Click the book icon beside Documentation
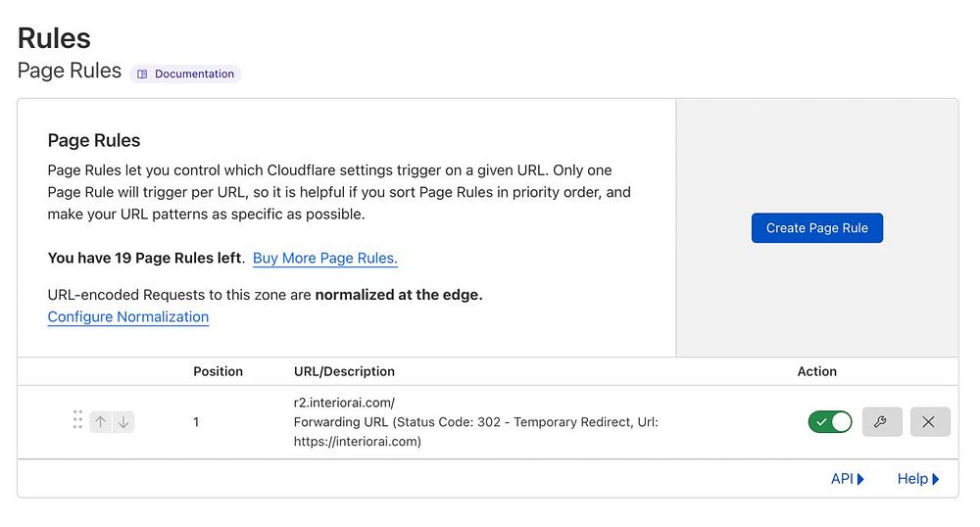 pos(142,73)
